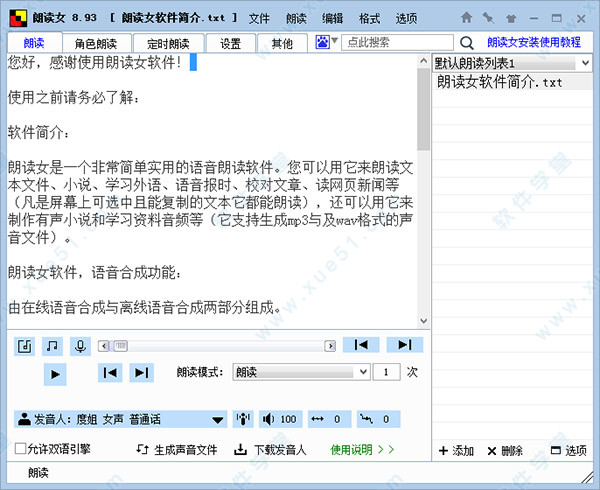Click the play button in playback controls
This screenshot has height=490, width=600.
pos(55,373)
